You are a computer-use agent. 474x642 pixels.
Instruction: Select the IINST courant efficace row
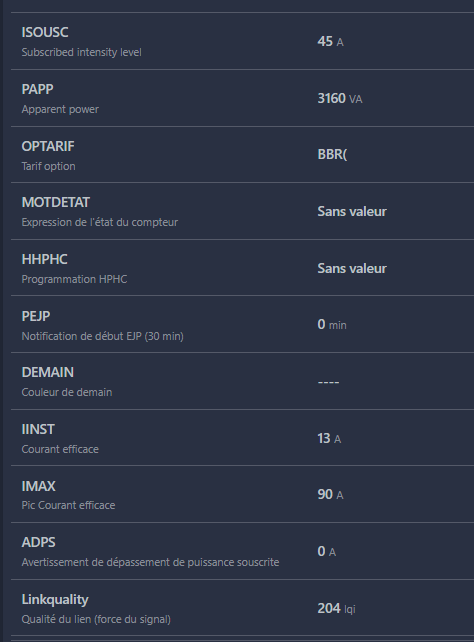pos(242,438)
